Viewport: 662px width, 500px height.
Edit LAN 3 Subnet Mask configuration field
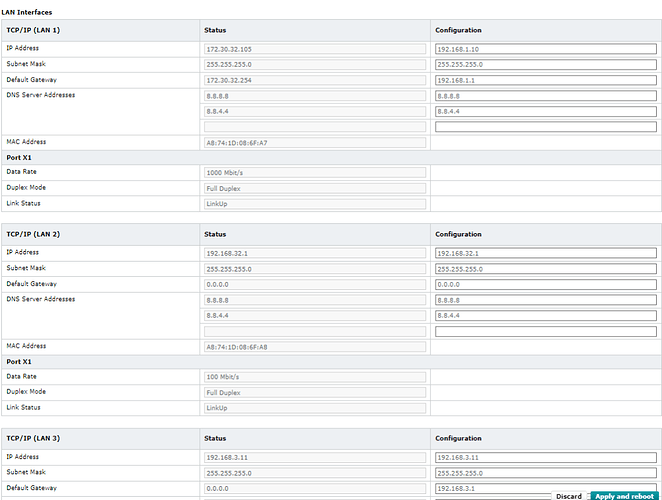[x=545, y=473]
